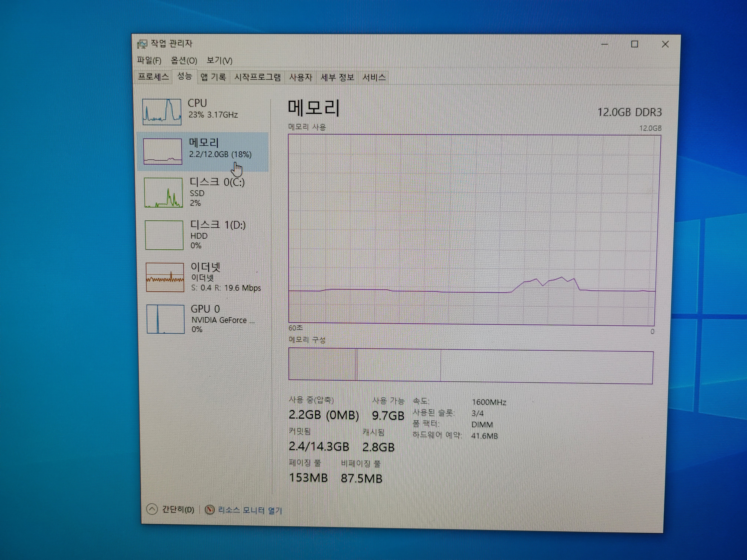Click the 간단히(D) collapse arrow icon
Screen dimensions: 747x560
tap(152, 509)
